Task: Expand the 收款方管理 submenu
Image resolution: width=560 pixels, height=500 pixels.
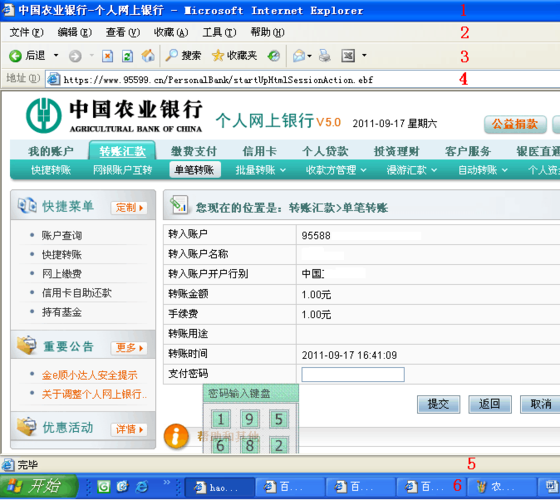Action: coord(336,170)
